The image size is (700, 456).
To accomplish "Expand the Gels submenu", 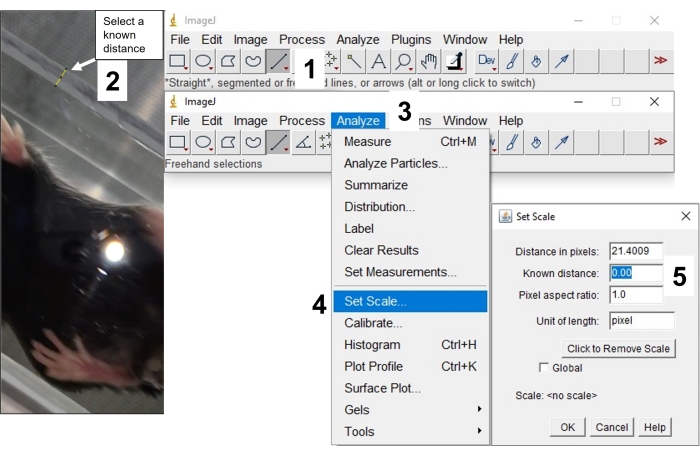I will (410, 410).
